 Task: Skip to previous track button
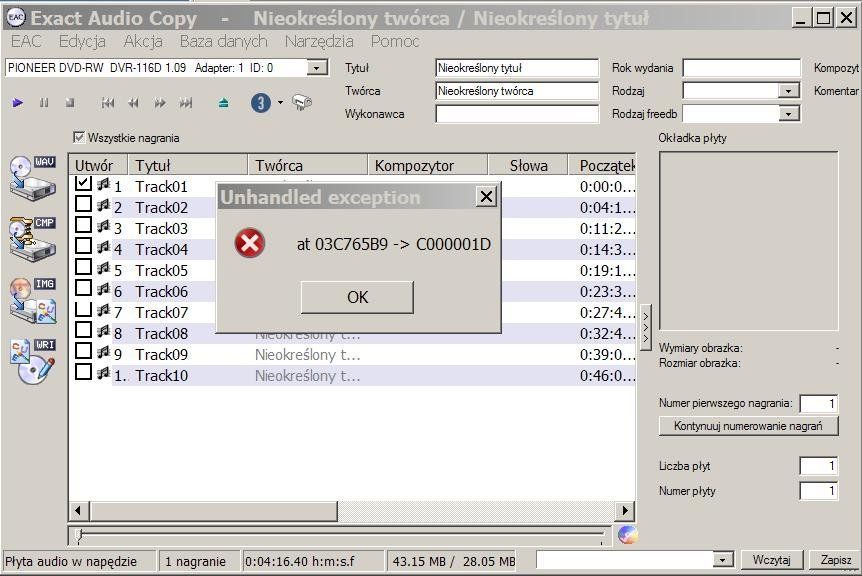point(108,103)
